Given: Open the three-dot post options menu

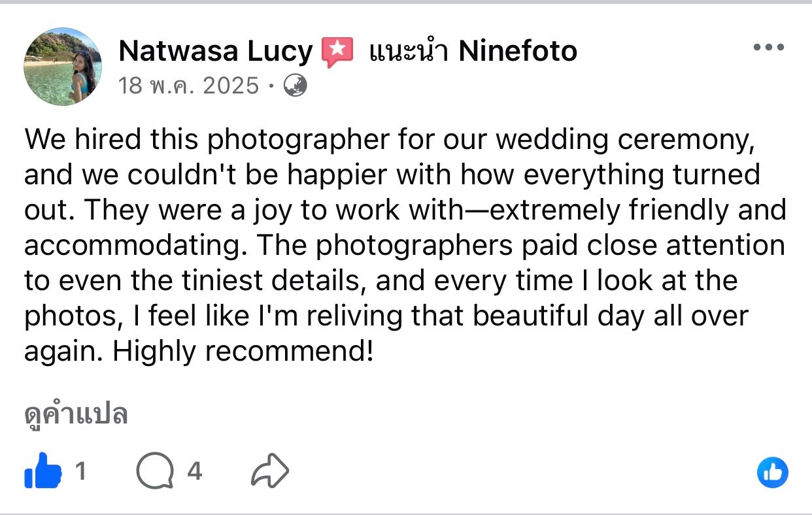Looking at the screenshot, I should [x=768, y=48].
